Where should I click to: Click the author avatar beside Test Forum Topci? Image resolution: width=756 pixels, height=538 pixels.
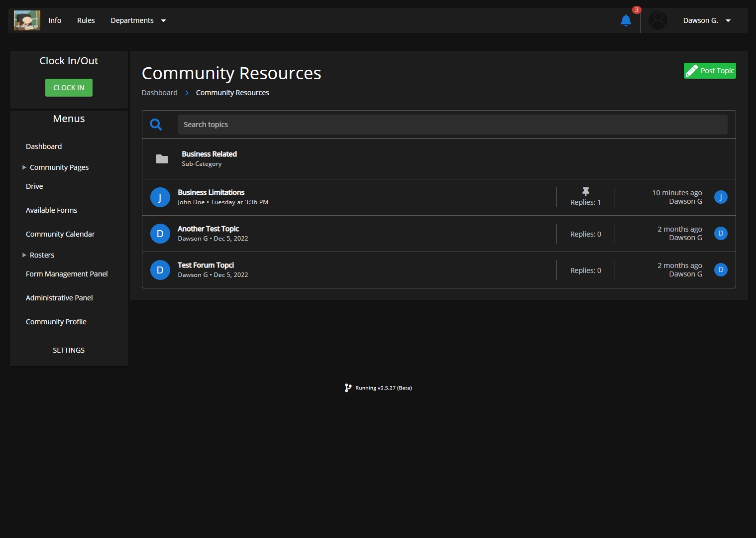tap(160, 270)
